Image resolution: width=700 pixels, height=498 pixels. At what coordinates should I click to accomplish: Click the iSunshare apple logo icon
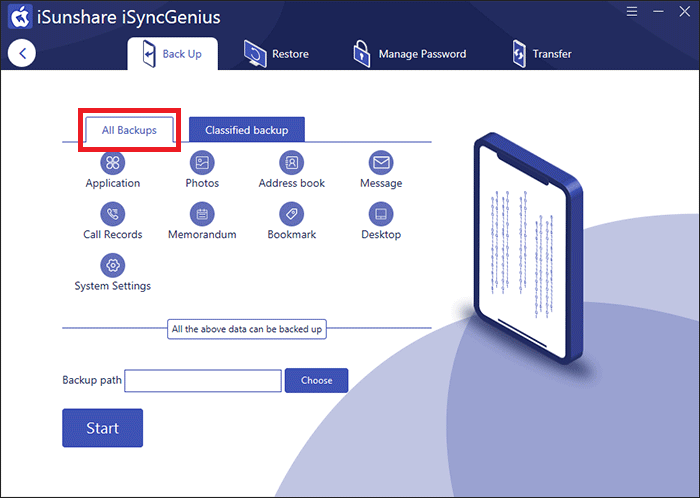20,17
